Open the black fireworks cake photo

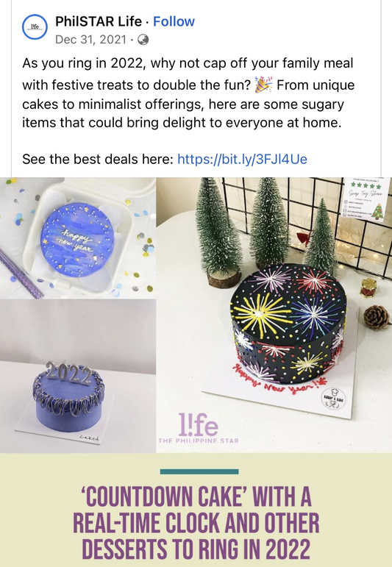274,315
